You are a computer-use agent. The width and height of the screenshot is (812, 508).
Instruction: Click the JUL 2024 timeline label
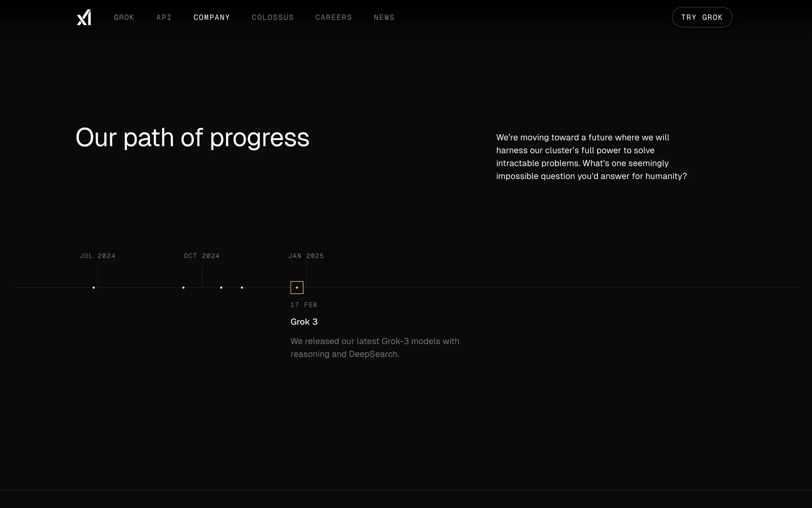[x=98, y=256]
